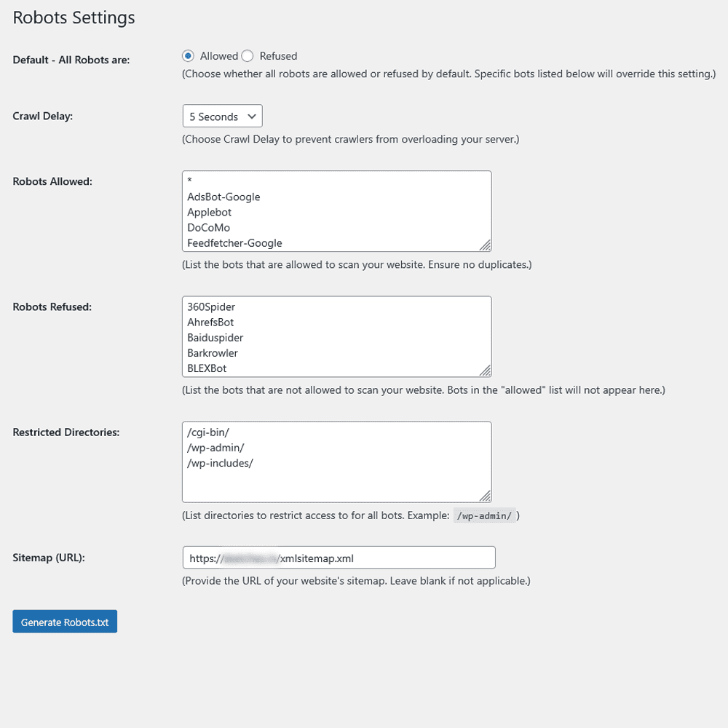This screenshot has height=728, width=728.
Task: Place cursor on the Applebot entry
Action: click(209, 213)
